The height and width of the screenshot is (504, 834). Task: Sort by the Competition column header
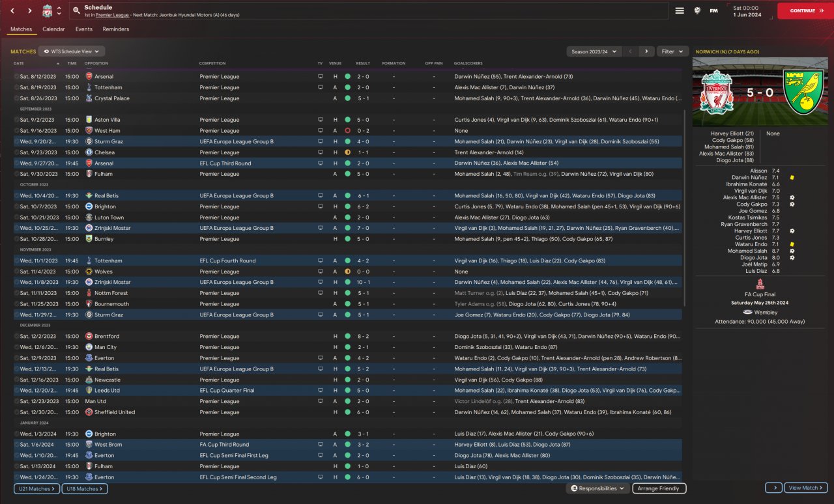click(x=212, y=63)
